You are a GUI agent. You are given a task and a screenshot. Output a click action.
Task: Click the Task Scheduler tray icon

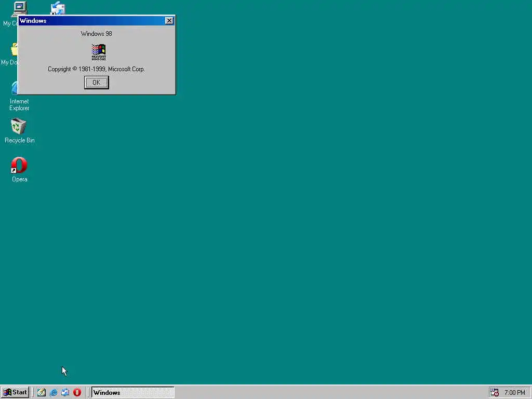click(x=495, y=393)
